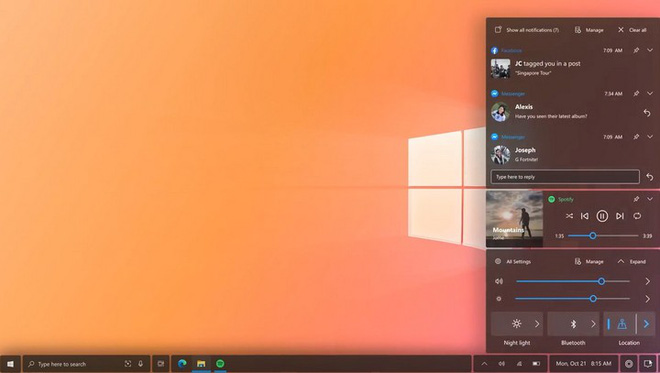Click Manage in quick settings header
This screenshot has height=373, width=660.
[589, 261]
